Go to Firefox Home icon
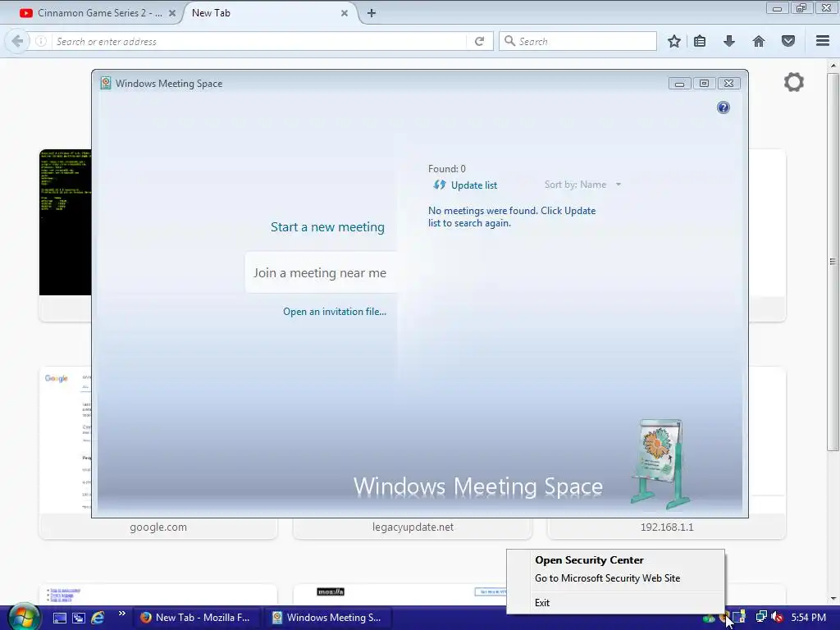This screenshot has width=840, height=630. [758, 41]
